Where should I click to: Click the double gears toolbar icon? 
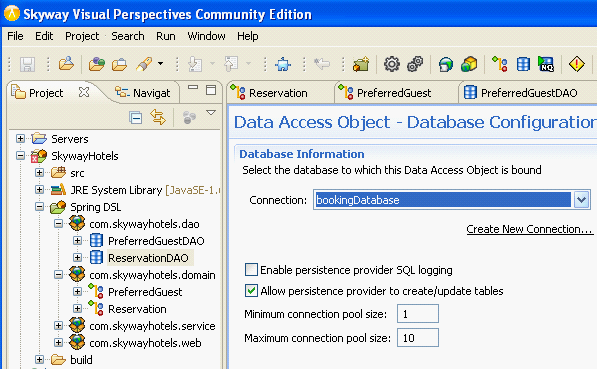pos(415,64)
